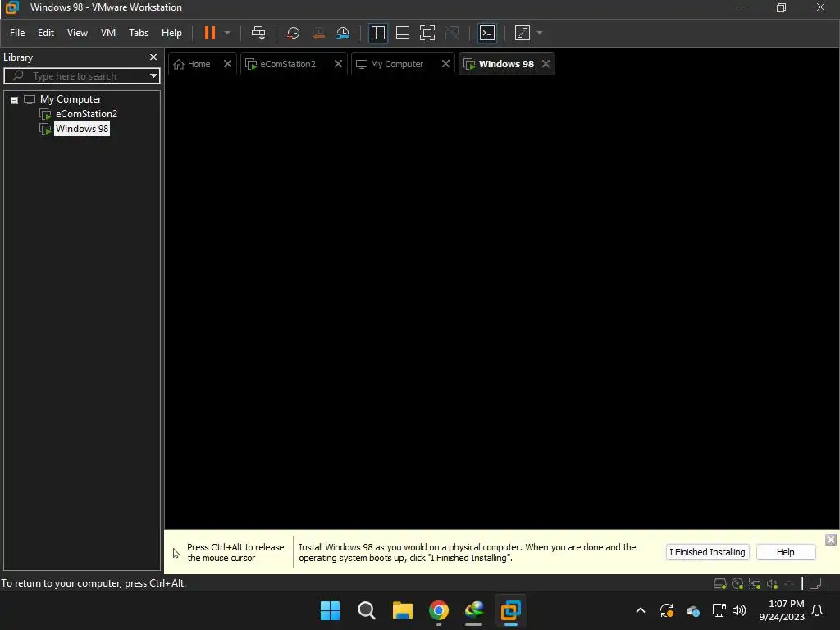Image resolution: width=840 pixels, height=630 pixels.
Task: Revert the VM to its previous snapshot
Action: pos(318,33)
